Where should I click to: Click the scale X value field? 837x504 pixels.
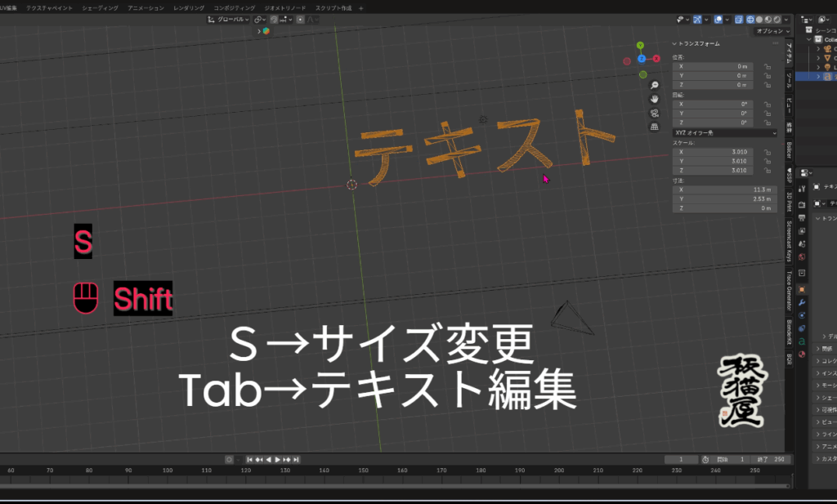pyautogui.click(x=713, y=151)
